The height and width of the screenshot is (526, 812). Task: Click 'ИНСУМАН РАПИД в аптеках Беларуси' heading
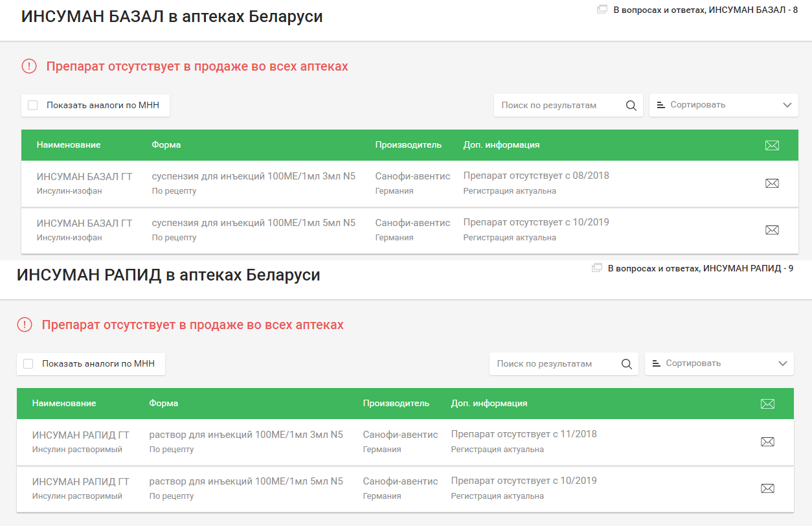point(168,275)
